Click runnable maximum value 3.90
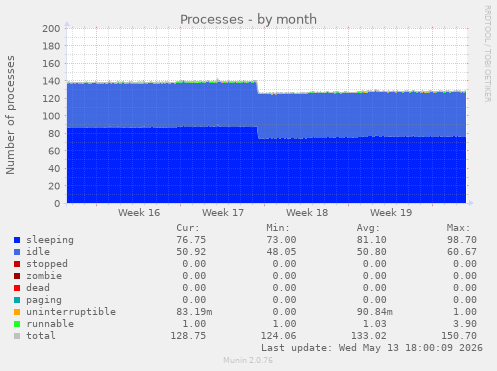The image size is (497, 371). click(x=465, y=324)
